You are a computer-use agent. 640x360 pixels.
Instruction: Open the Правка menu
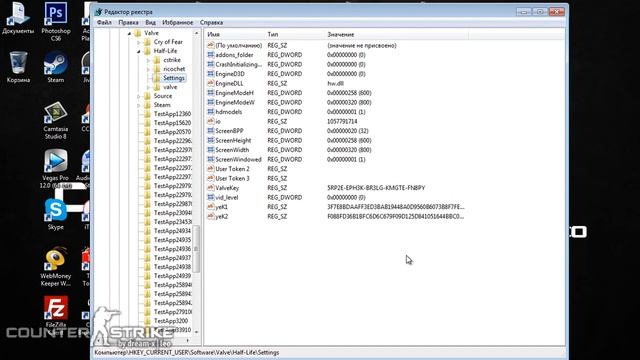tap(128, 22)
